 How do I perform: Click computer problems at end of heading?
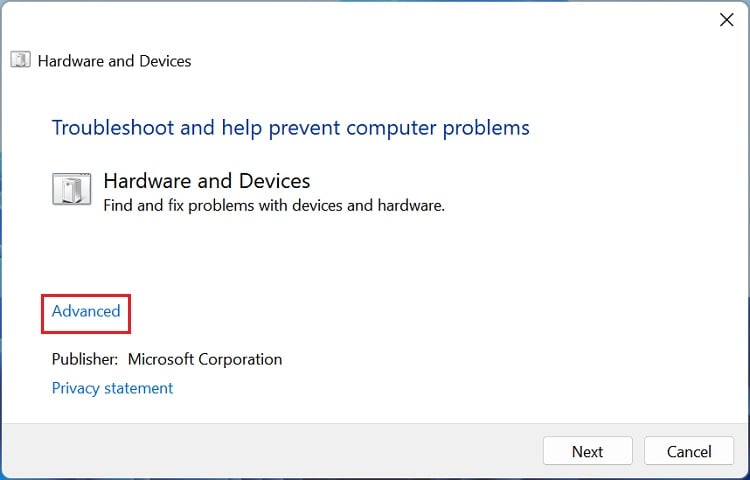438,128
